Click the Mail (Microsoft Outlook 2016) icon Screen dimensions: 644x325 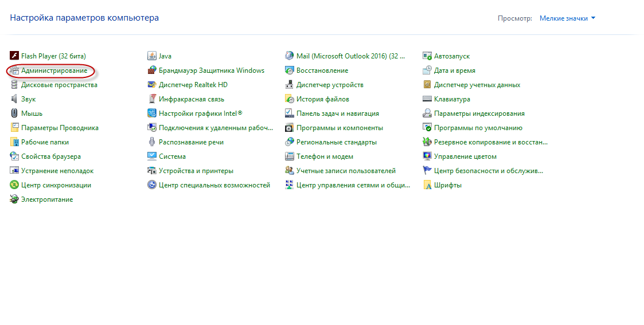click(x=290, y=56)
